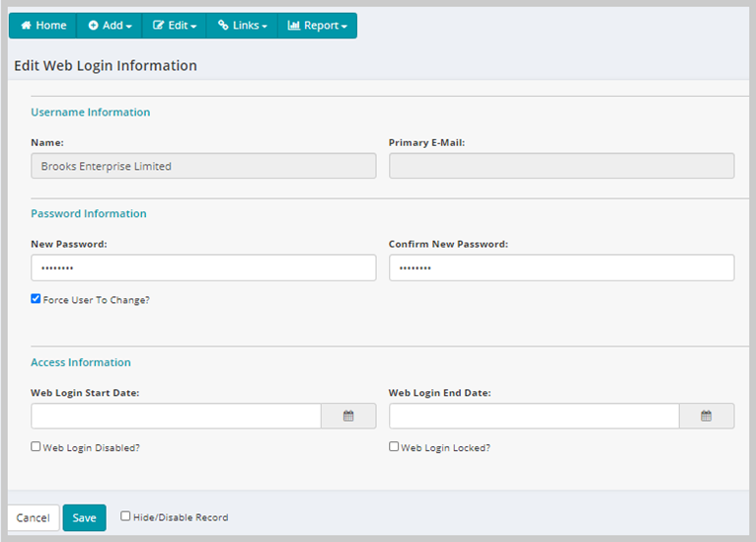
Task: Open the Web Login End Date calendar
Action: 706,417
